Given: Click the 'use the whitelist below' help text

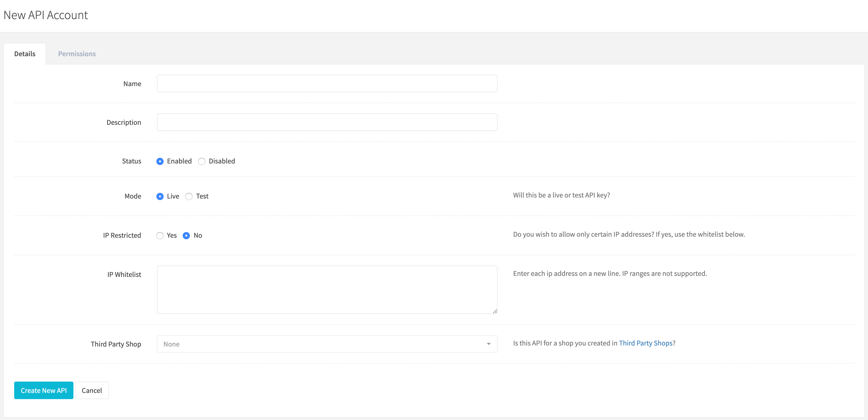Looking at the screenshot, I should tap(710, 234).
